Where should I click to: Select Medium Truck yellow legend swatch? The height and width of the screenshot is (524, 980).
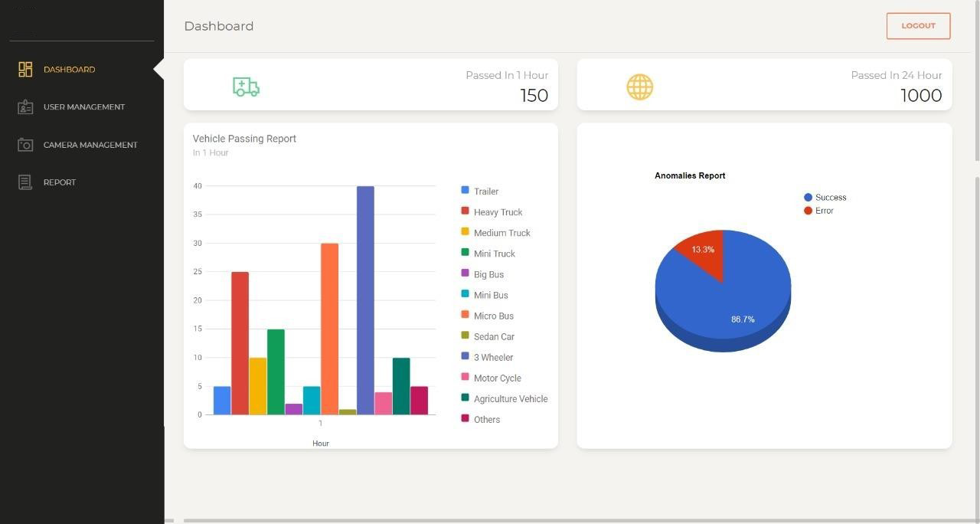click(x=465, y=231)
